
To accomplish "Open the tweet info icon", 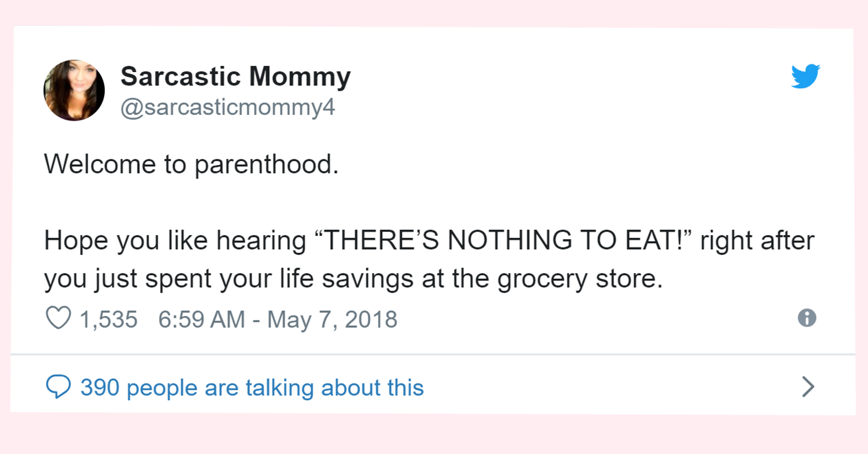I will click(x=807, y=318).
